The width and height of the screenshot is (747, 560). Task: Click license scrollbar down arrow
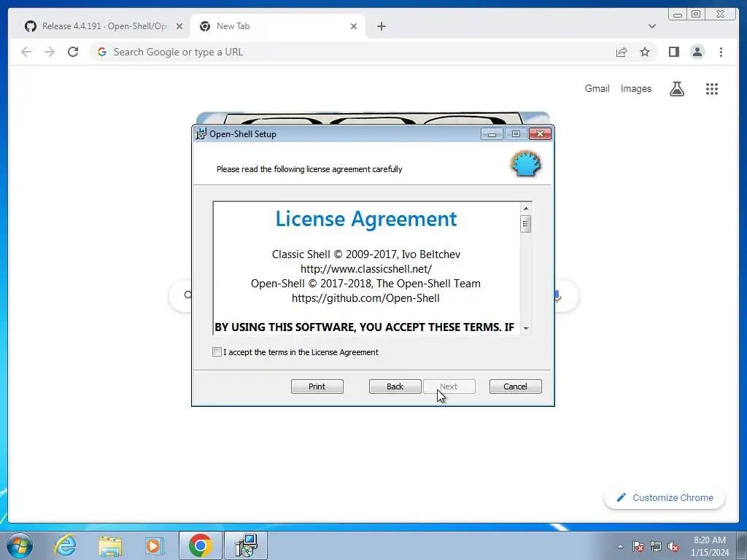point(526,328)
